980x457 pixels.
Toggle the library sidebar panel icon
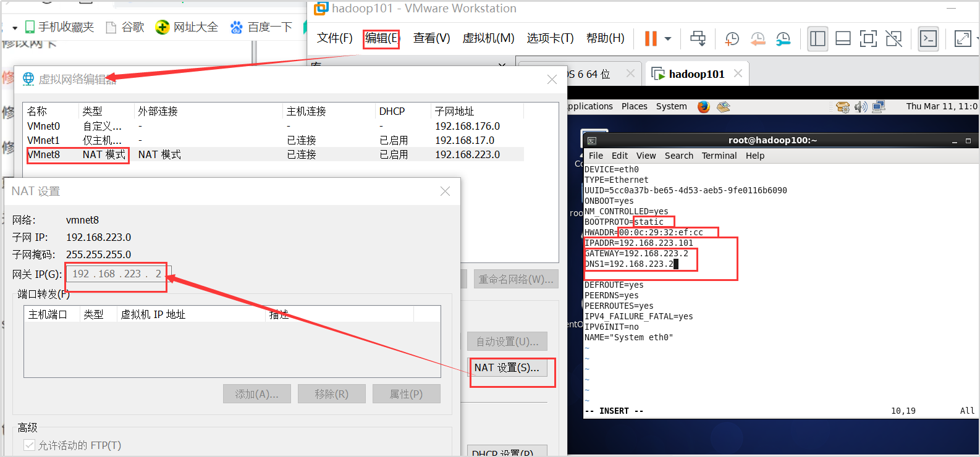pos(817,38)
